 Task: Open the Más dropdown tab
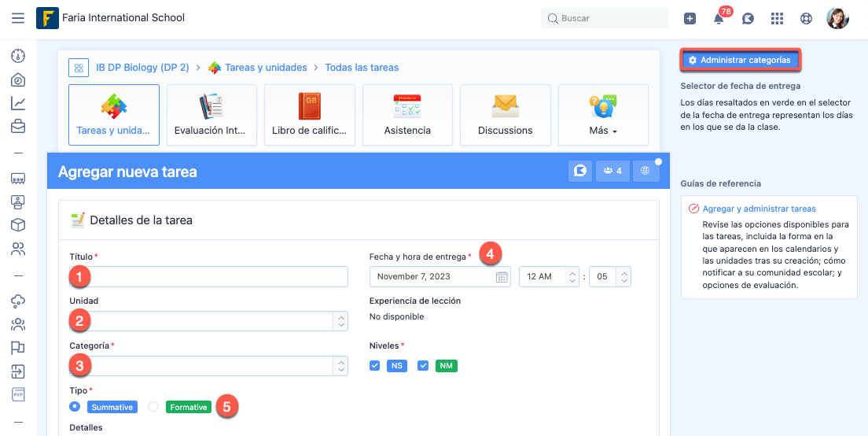(603, 115)
